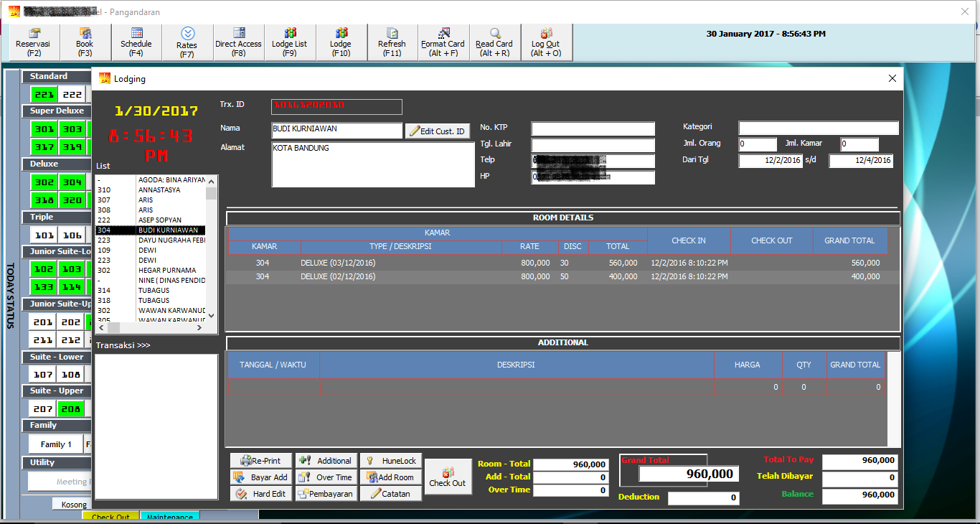The height and width of the screenshot is (524, 980).
Task: Select room 301 in Super Deluxe
Action: tap(44, 129)
